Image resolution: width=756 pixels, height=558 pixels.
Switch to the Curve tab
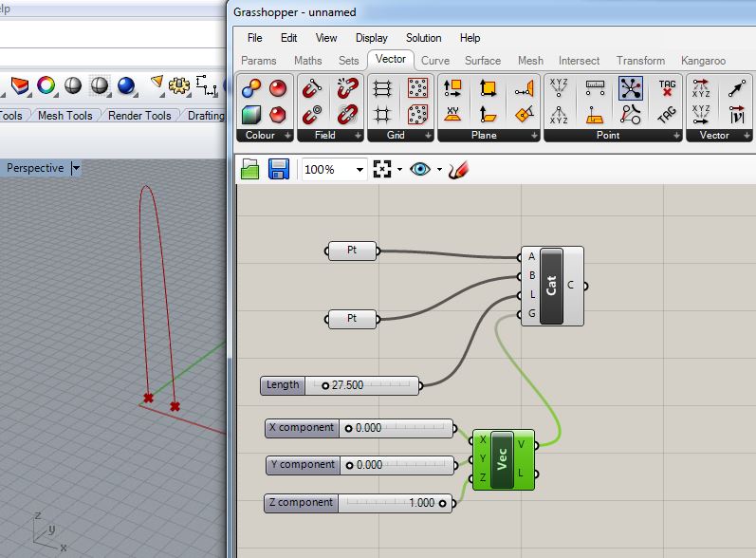click(x=435, y=61)
